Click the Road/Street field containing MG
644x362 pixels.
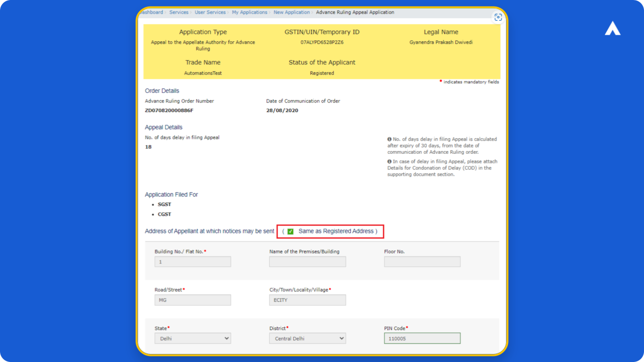[x=193, y=300]
